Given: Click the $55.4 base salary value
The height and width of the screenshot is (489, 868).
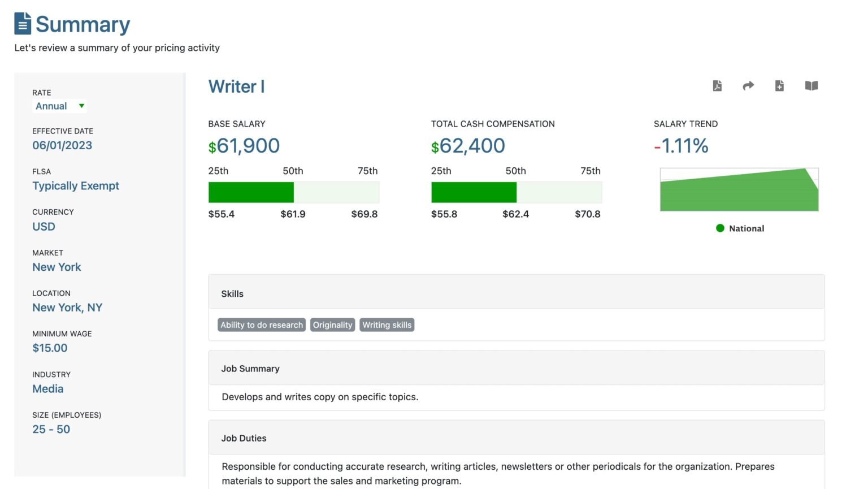Looking at the screenshot, I should 222,214.
